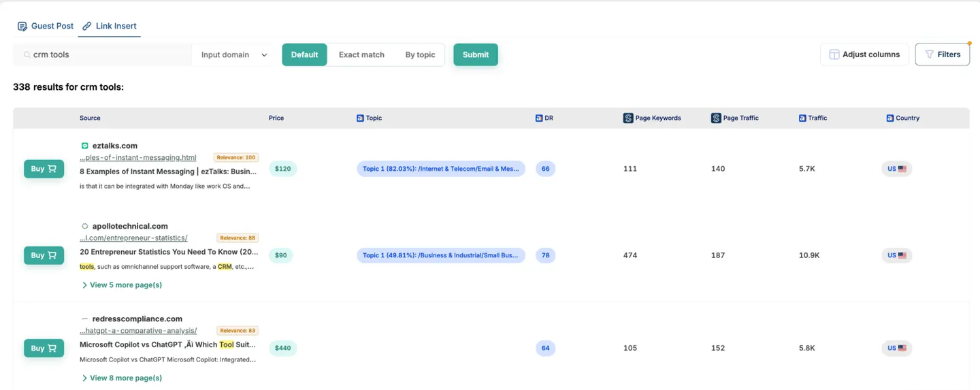Viewport: 980px width, 390px height.
Task: Expand View 5 more page(s)
Action: (122, 285)
